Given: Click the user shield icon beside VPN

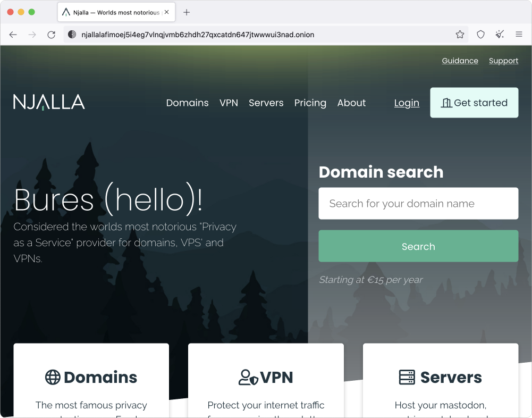Looking at the screenshot, I should click(x=248, y=377).
